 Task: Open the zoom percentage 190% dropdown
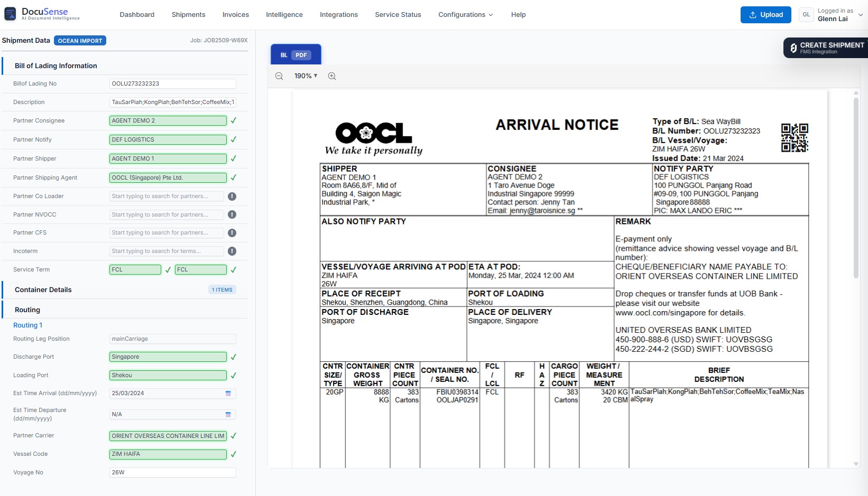click(306, 76)
